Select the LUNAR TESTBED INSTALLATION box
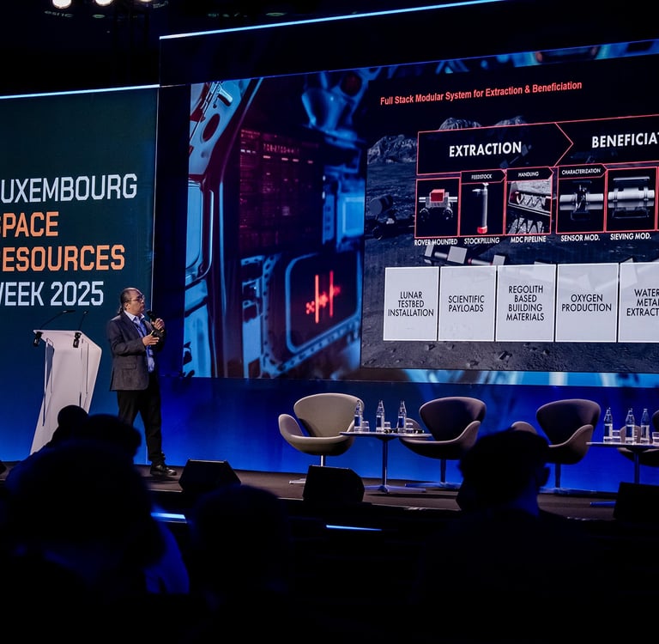This screenshot has height=644, width=659. pos(411,304)
